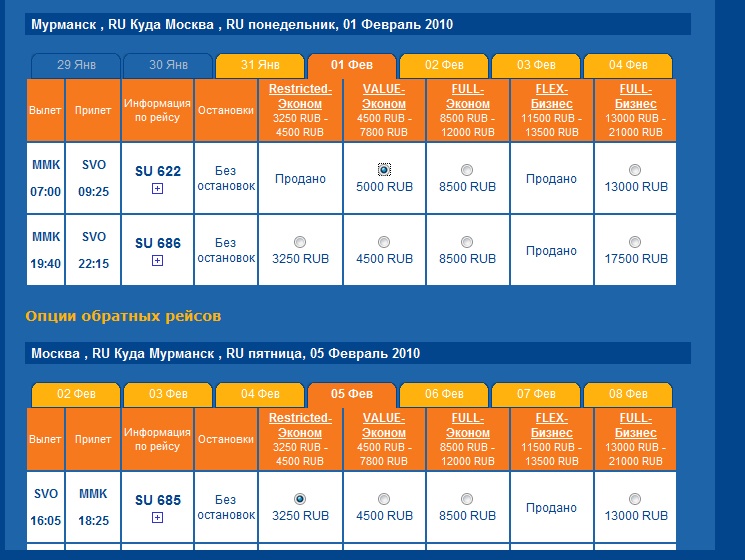Open outbound Restricted-Эконом fare rules link
Image resolution: width=745 pixels, height=560 pixels.
pos(300,96)
